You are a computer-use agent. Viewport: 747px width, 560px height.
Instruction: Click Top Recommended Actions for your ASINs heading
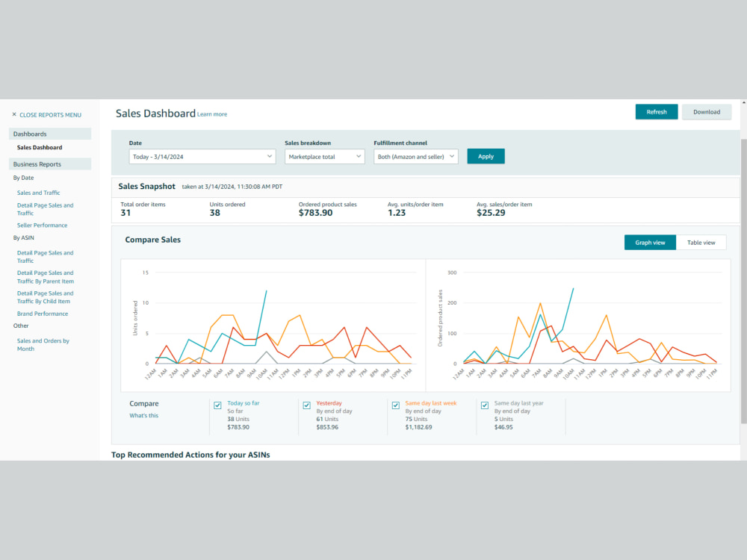(190, 455)
